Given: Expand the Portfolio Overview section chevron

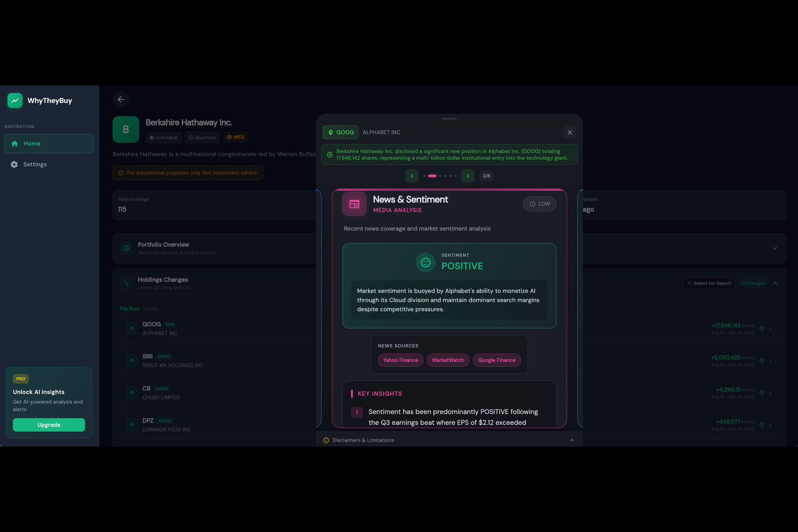Looking at the screenshot, I should pyautogui.click(x=775, y=248).
